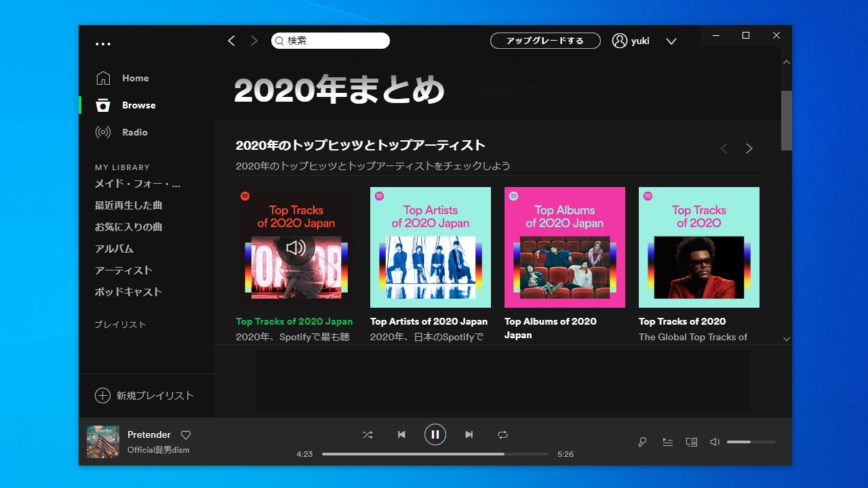The width and height of the screenshot is (868, 488).
Task: Click the Top Albums of 2020 Japan title link
Action: point(551,328)
